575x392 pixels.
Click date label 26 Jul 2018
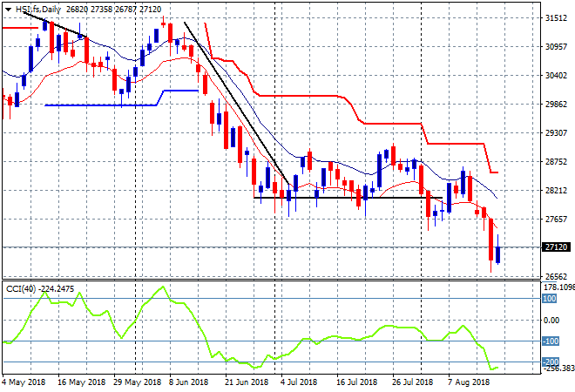pos(413,382)
